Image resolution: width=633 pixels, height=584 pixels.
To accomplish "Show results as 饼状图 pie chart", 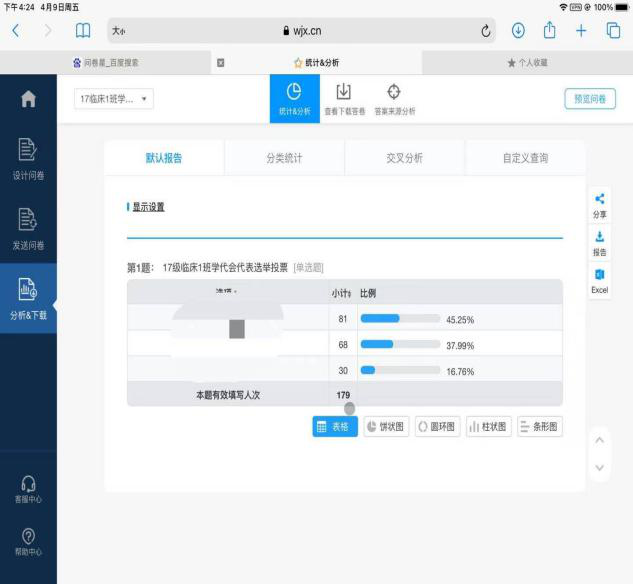I will click(385, 427).
